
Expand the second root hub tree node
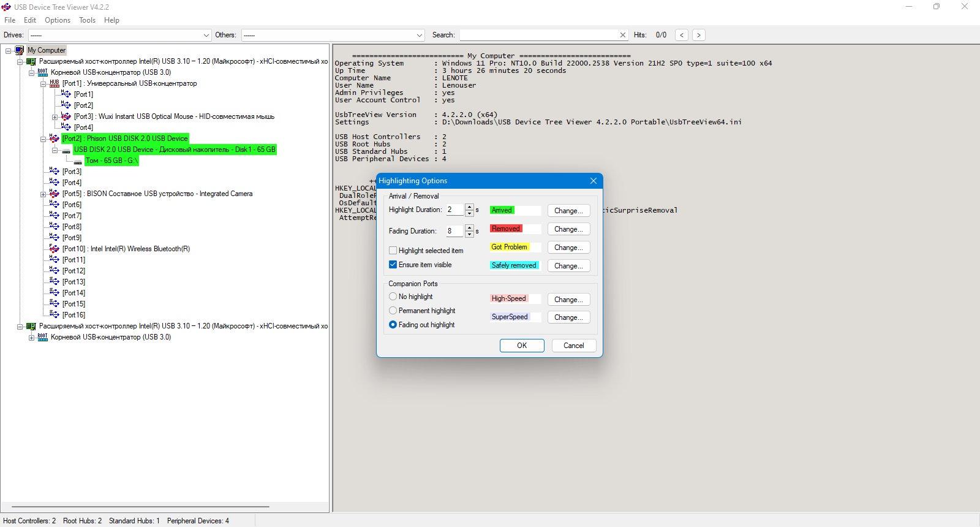point(31,337)
